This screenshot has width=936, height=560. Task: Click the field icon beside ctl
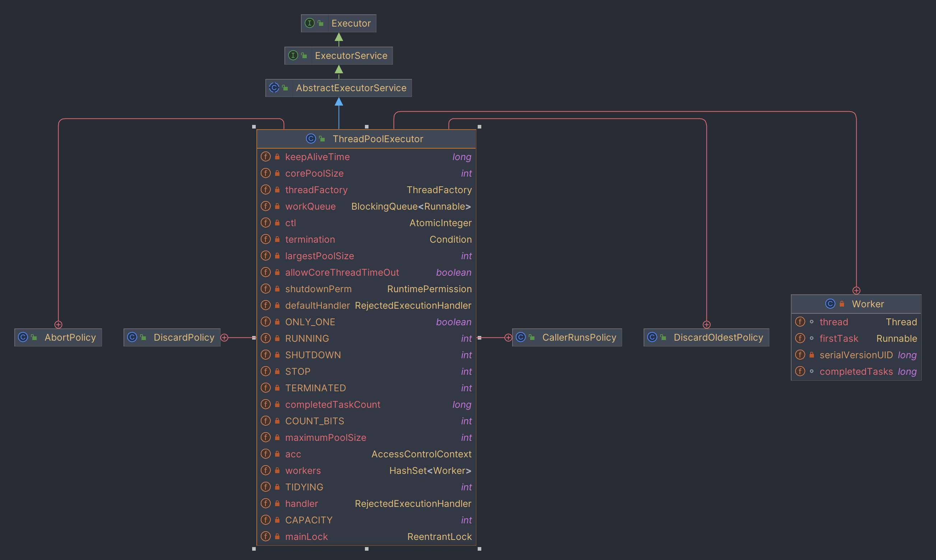click(x=266, y=223)
